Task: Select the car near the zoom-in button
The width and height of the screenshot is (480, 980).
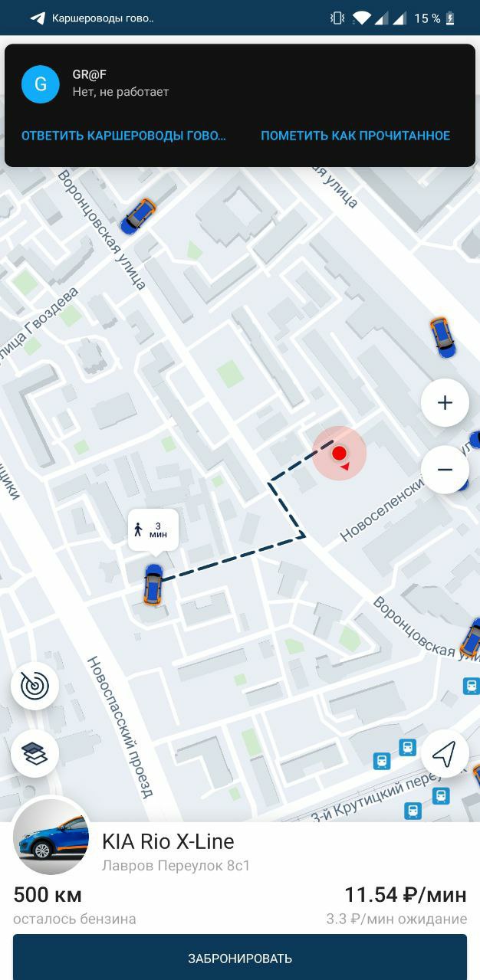Action: 442,338
